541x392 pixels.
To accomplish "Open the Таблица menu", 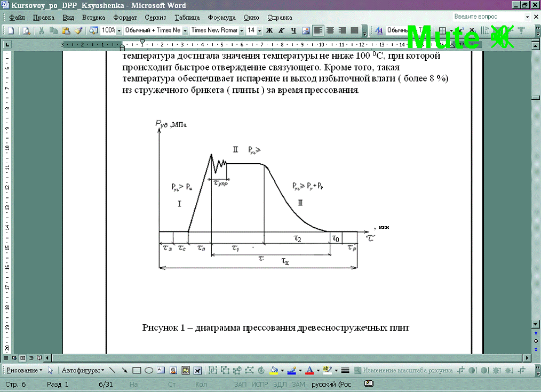I will click(x=187, y=18).
